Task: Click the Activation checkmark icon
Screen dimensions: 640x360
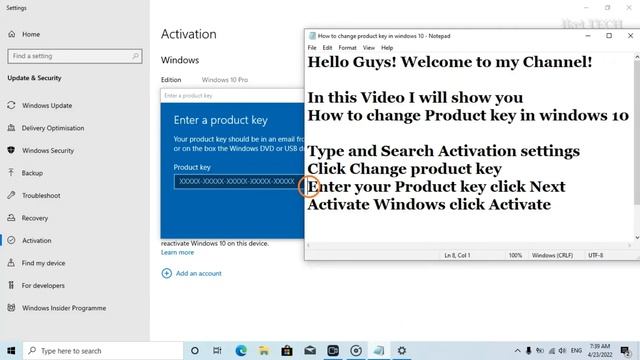Action: tap(11, 240)
